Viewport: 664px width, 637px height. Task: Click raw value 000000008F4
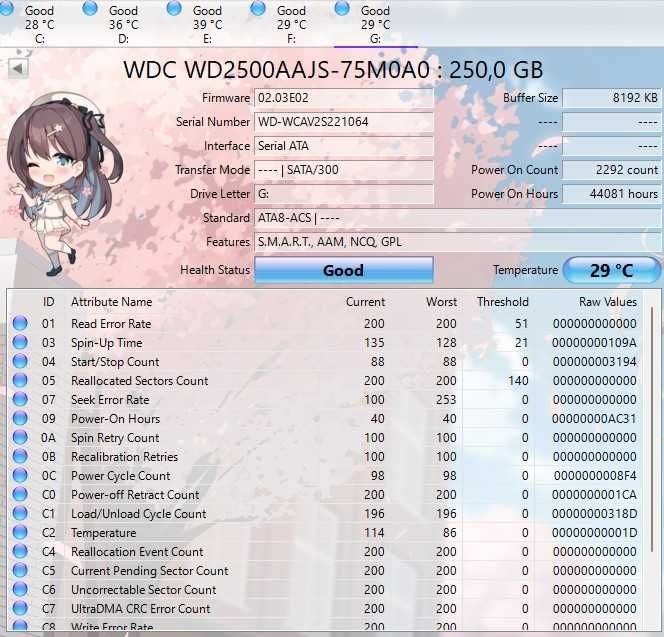[x=594, y=476]
